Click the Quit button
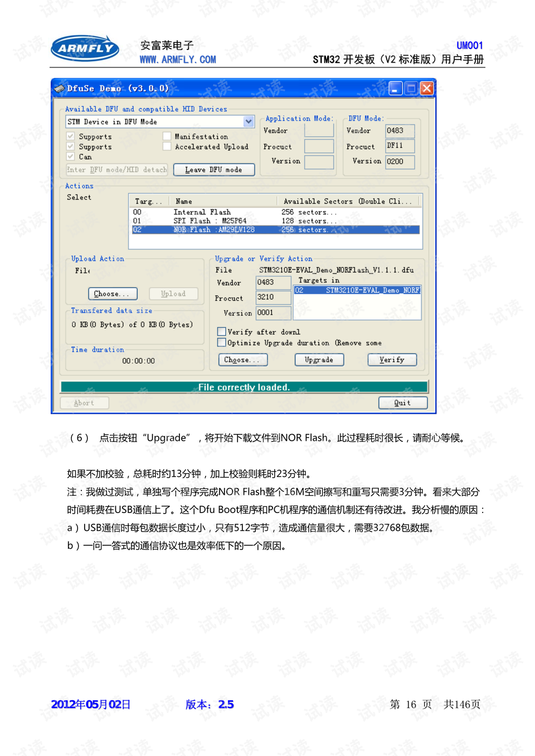This screenshot has width=535, height=756. click(x=403, y=403)
